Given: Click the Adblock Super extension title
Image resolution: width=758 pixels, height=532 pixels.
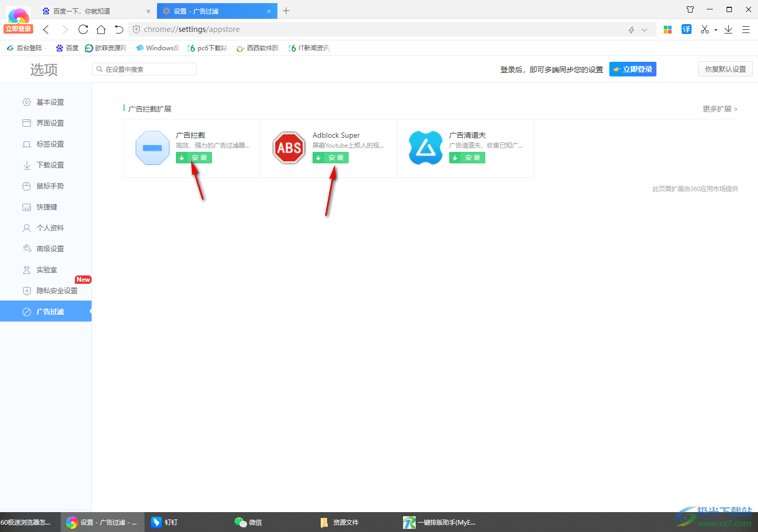Looking at the screenshot, I should (336, 135).
